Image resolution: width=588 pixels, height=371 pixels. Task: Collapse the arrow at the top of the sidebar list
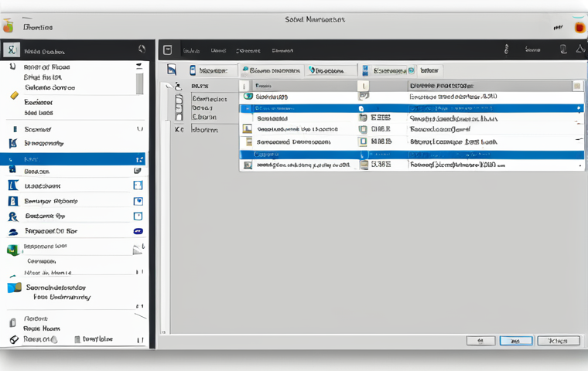tap(139, 66)
